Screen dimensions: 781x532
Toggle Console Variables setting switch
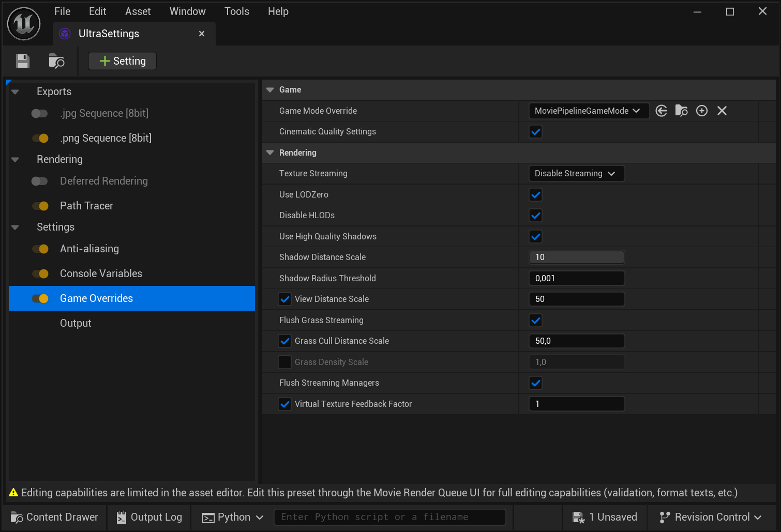[40, 273]
